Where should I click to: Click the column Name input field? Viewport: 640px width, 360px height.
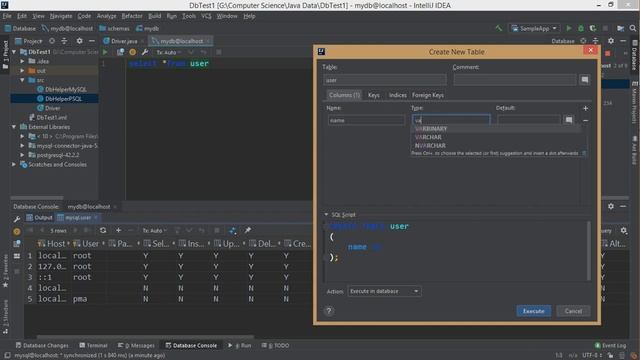(366, 120)
